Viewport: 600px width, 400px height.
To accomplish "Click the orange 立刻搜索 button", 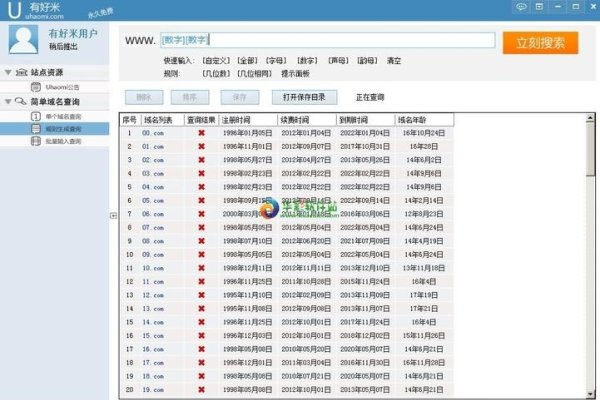I will [540, 43].
